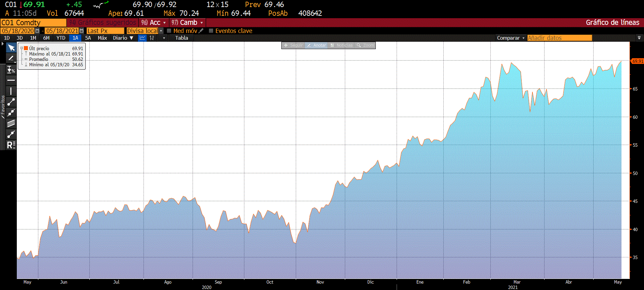Select the YTD time range
The height and width of the screenshot is (290, 644).
tap(61, 38)
